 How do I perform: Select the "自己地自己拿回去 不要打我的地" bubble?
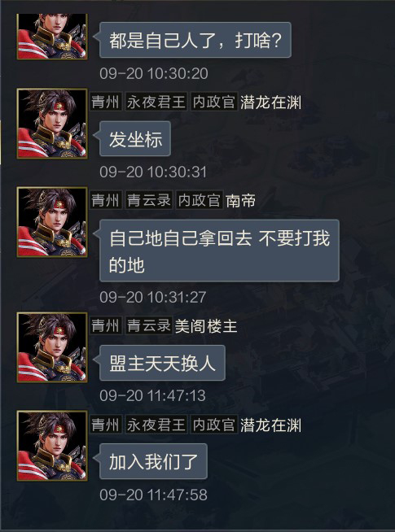point(219,251)
